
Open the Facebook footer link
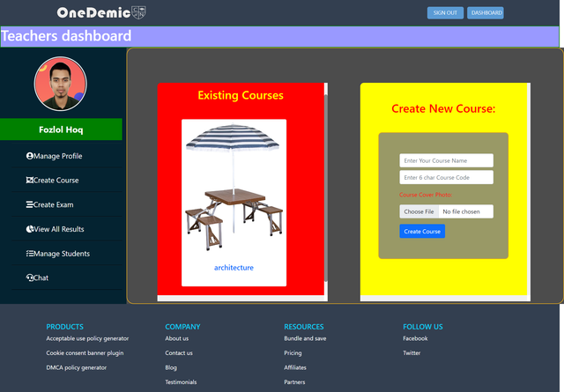pos(415,338)
